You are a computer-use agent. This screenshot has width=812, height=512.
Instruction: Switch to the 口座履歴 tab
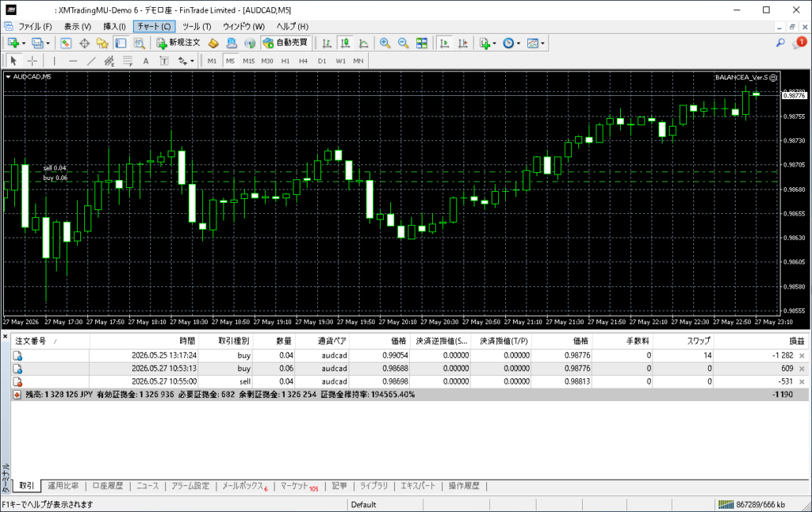coord(108,486)
